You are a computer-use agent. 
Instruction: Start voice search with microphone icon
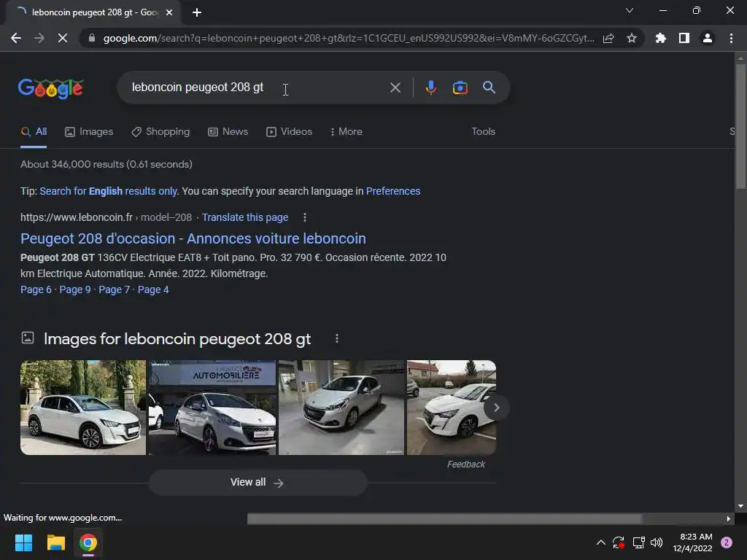[430, 87]
